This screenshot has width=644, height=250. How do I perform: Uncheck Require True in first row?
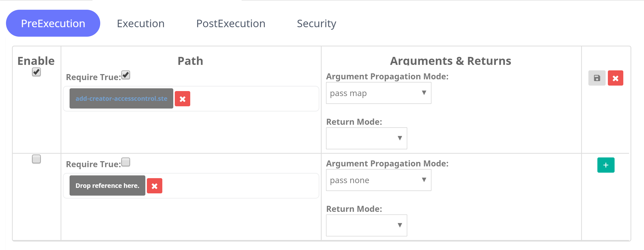pos(125,75)
